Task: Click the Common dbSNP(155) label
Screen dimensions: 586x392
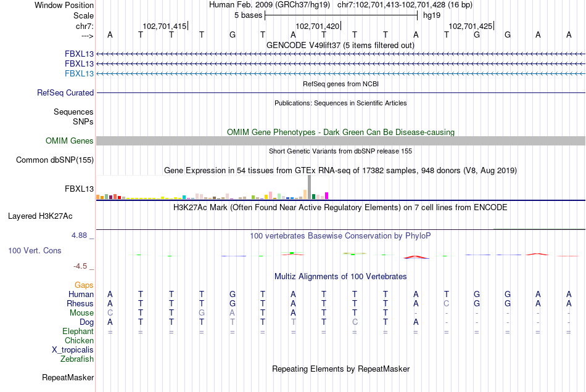Action: [54, 160]
